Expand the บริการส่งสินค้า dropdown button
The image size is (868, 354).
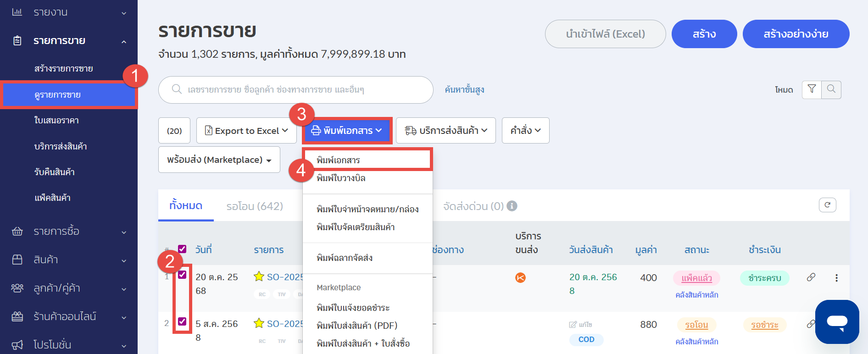pyautogui.click(x=445, y=131)
